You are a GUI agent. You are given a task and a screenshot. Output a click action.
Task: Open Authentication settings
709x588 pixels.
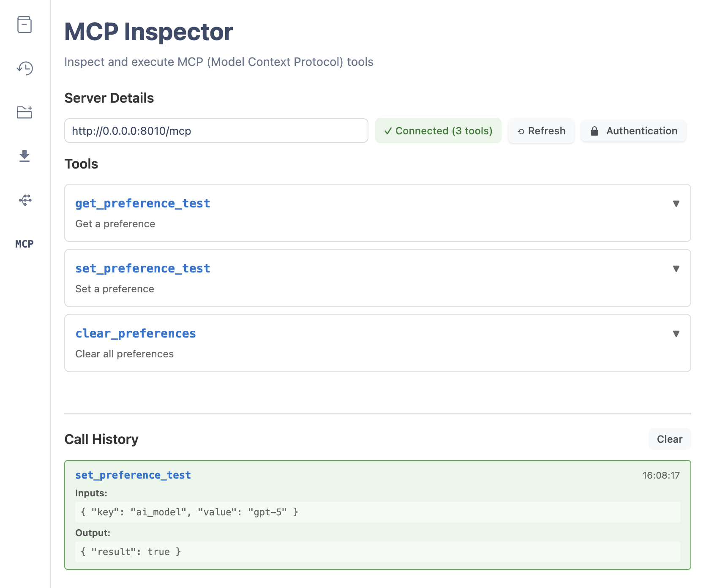pos(633,131)
